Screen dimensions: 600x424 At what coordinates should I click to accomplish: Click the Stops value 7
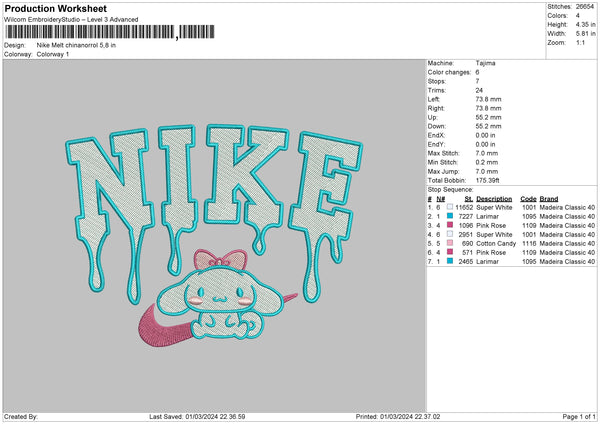[477, 81]
